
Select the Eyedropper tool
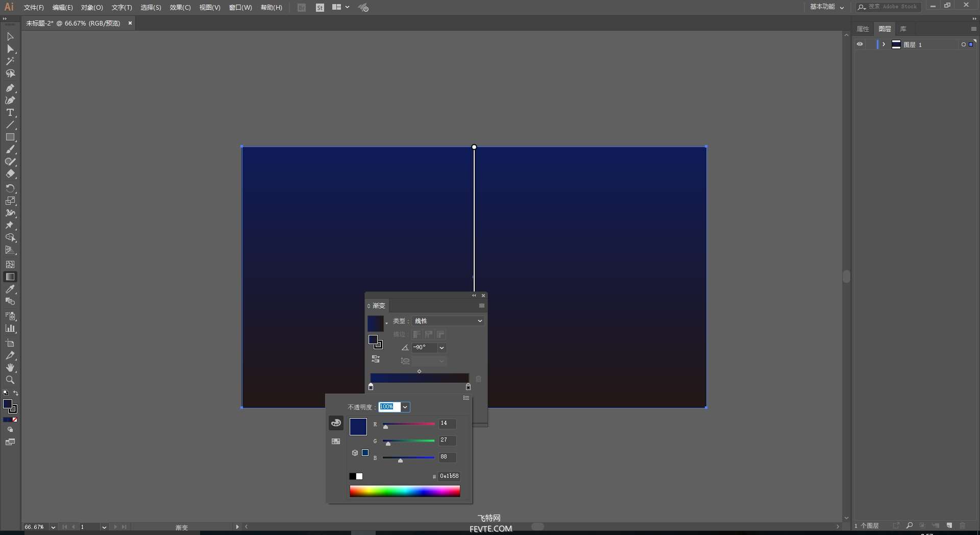(10, 289)
